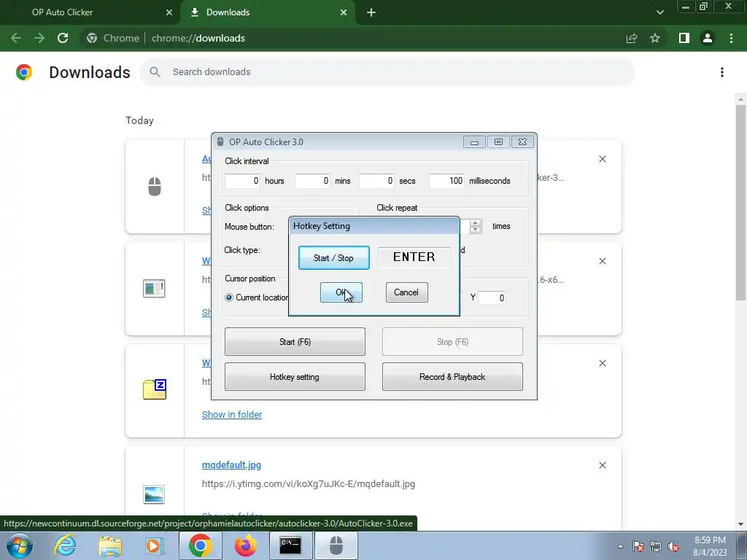Click the Action Center flag tray icon
The width and height of the screenshot is (747, 560).
tap(638, 546)
